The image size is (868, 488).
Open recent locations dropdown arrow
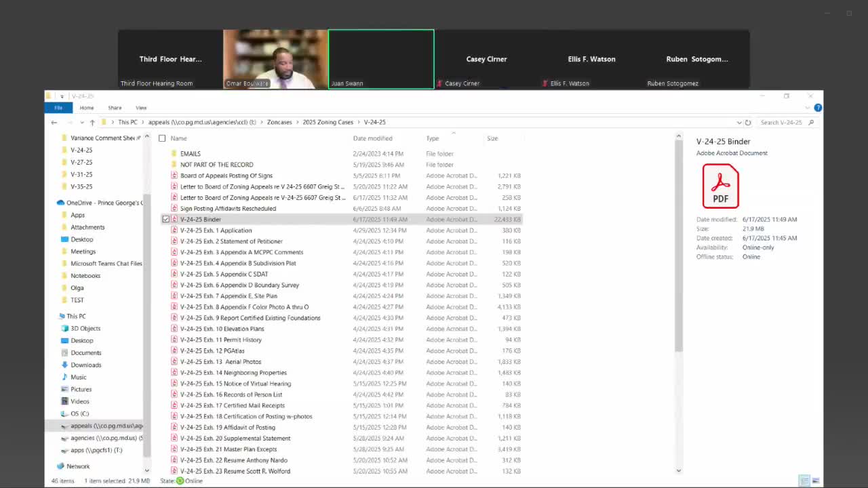click(81, 123)
